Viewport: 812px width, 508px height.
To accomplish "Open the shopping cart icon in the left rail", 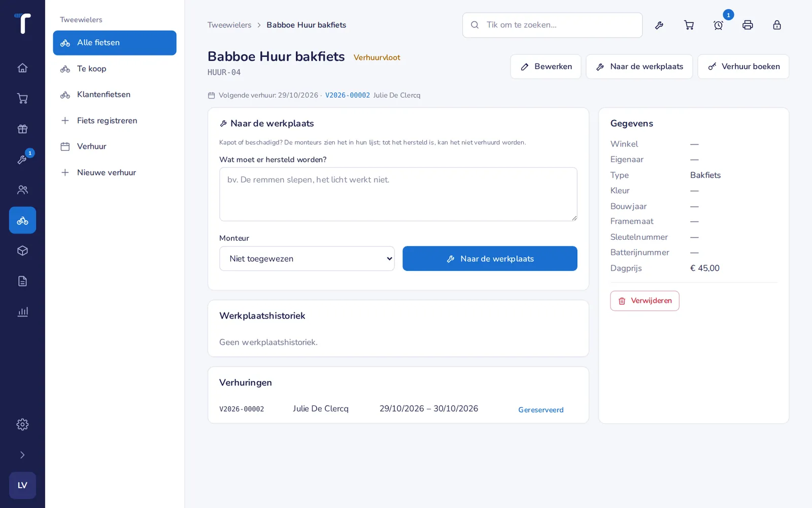I will pos(22,99).
